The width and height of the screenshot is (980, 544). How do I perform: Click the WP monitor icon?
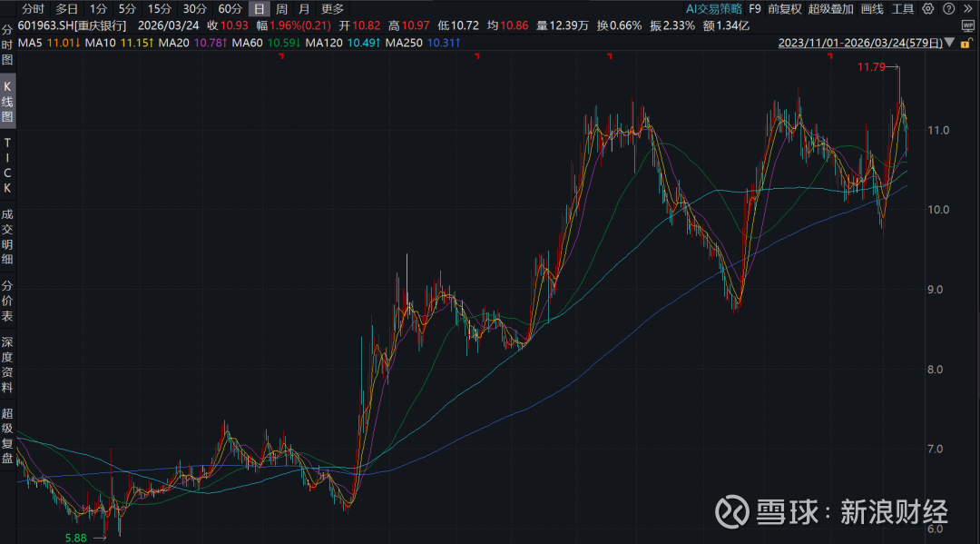pos(967,25)
